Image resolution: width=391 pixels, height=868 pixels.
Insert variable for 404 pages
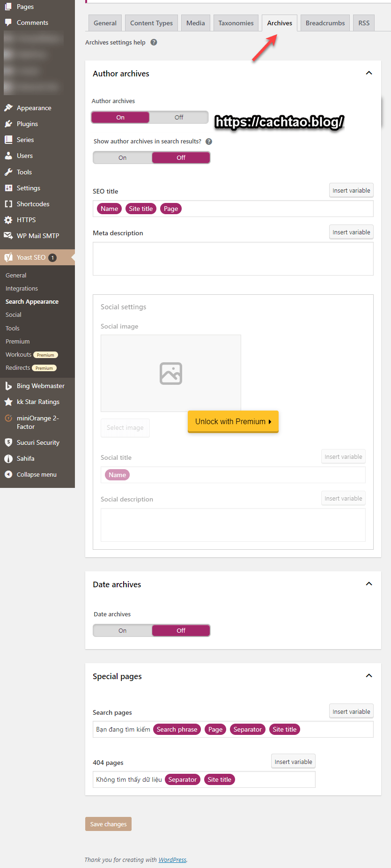tap(293, 762)
